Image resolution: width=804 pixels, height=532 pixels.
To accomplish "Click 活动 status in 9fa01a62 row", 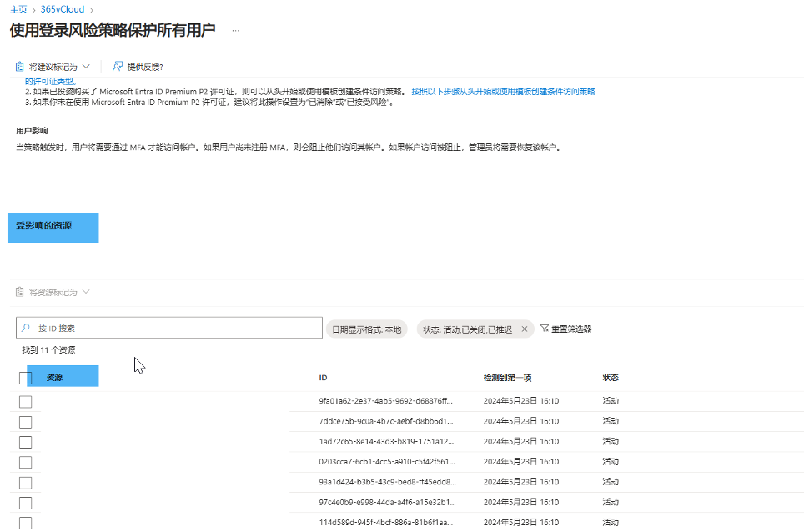I will (x=611, y=401).
